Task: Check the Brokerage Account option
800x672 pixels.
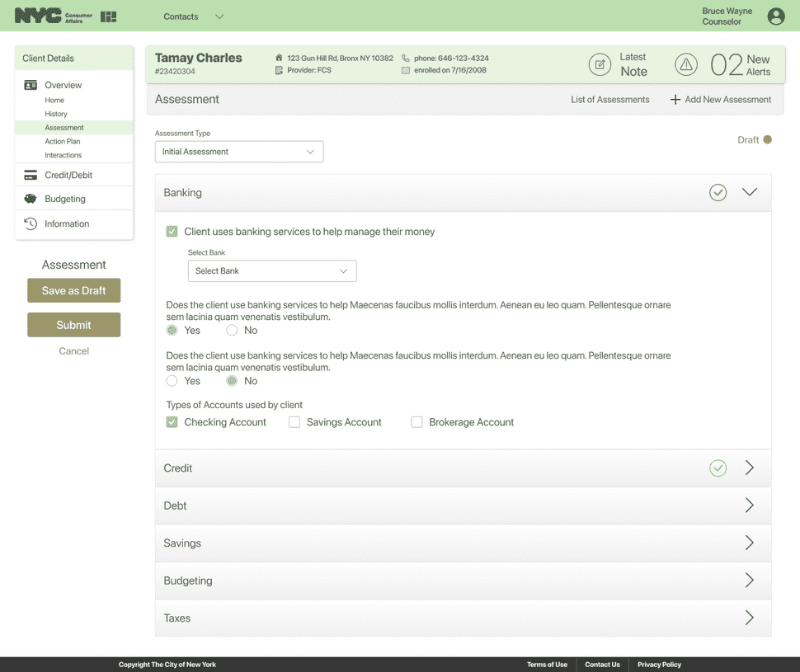Action: 417,421
